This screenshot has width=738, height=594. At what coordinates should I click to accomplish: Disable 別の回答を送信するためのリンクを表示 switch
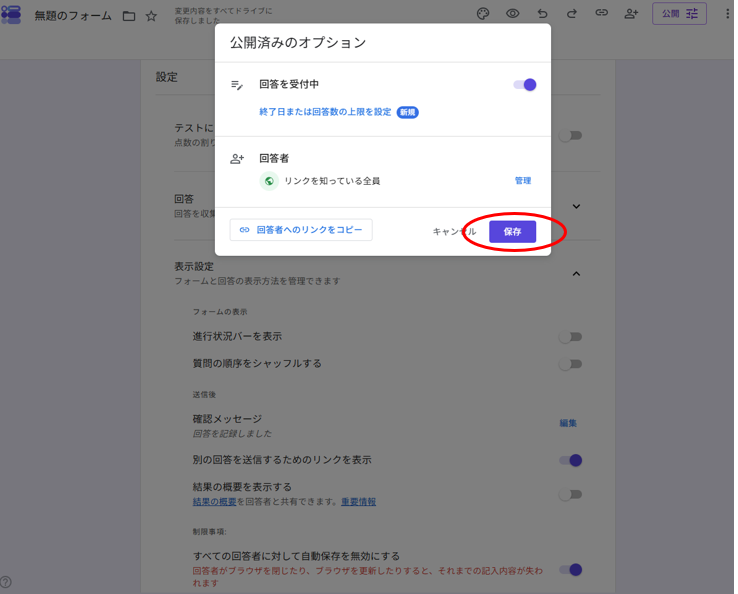tap(570, 460)
